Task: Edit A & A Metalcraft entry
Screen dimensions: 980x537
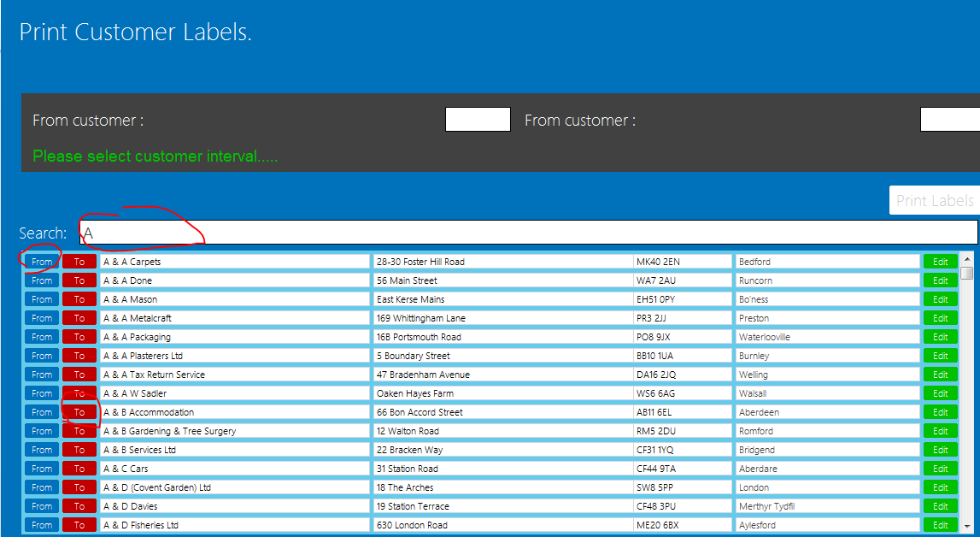Action: 941,318
